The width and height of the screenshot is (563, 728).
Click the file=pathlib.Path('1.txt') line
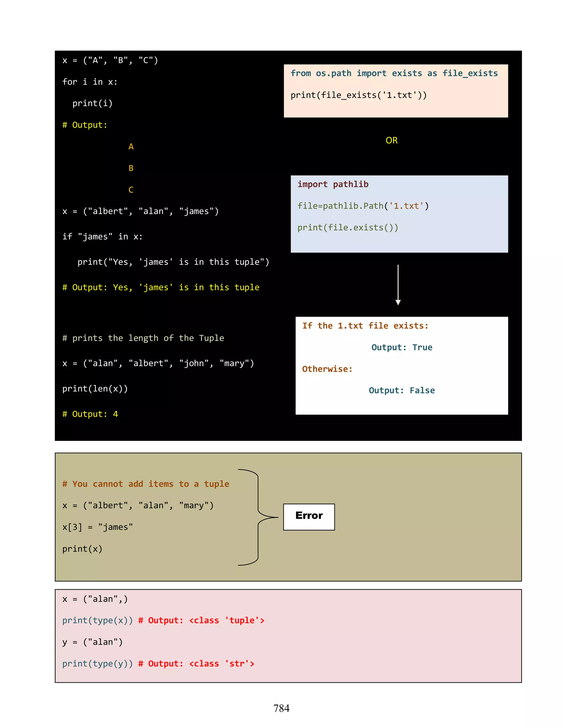click(x=363, y=206)
